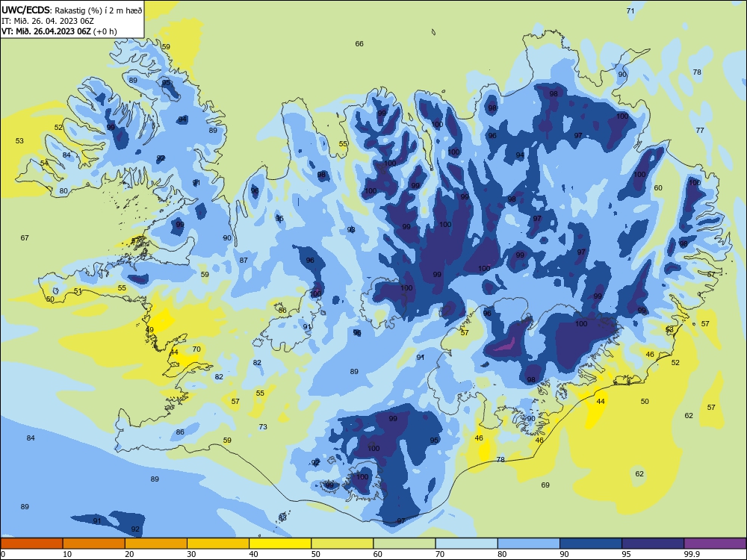Click the humidity value '69' on the map
The image size is (747, 560).
tap(545, 485)
